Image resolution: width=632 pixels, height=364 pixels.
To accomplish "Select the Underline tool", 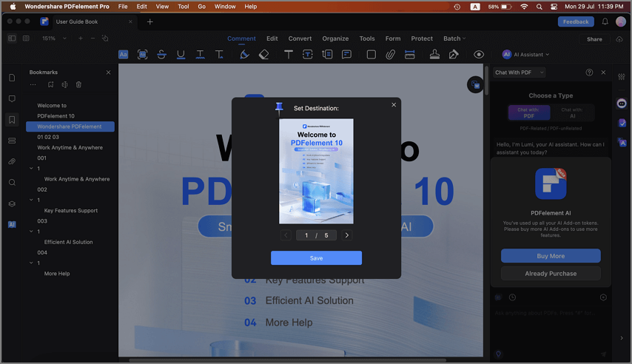I will 181,55.
